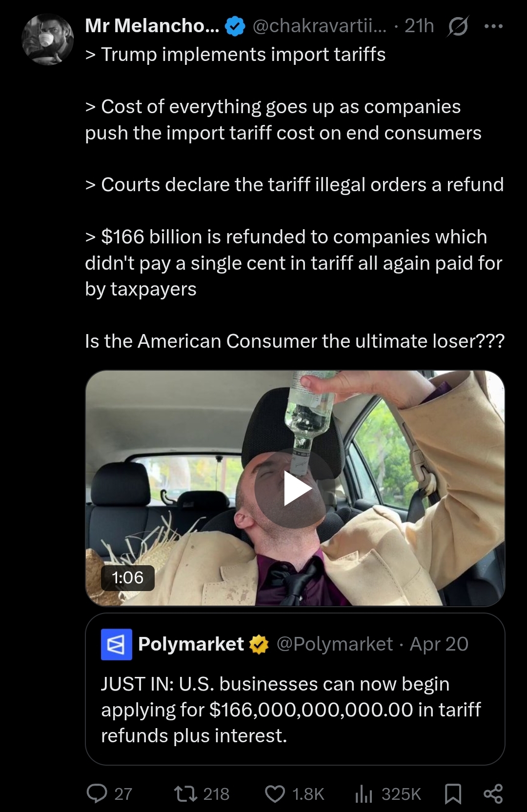The width and height of the screenshot is (527, 812).
Task: Like the tweet with heart icon
Action: click(x=275, y=793)
